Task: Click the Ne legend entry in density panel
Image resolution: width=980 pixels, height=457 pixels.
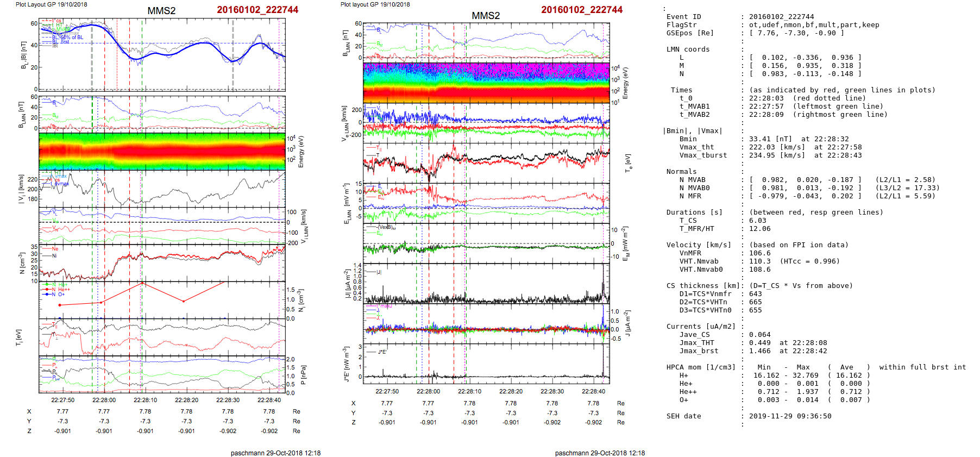Action: [55, 249]
